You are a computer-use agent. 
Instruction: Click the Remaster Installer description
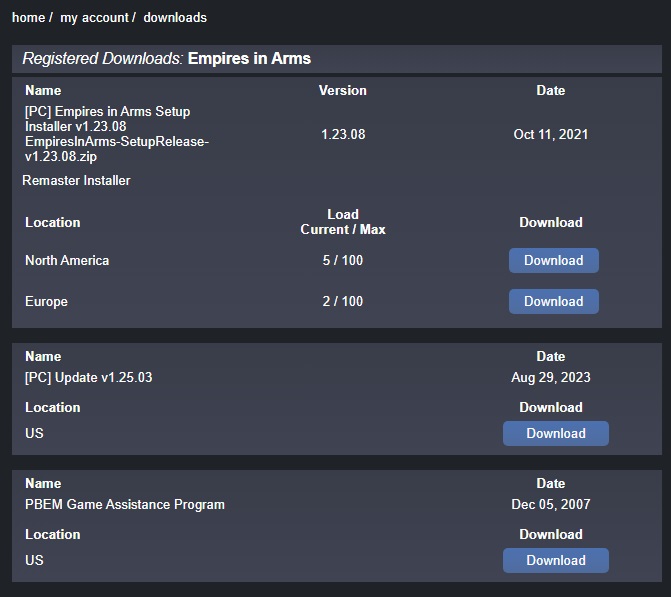pyautogui.click(x=76, y=180)
